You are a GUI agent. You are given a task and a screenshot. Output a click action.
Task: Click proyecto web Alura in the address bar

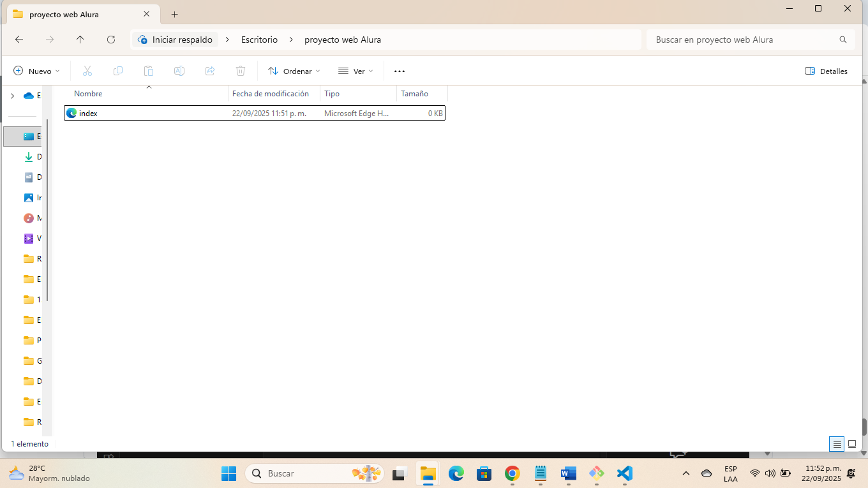[x=343, y=40]
